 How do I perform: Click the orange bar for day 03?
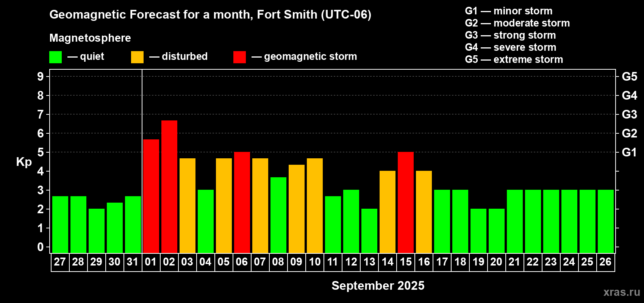188,206
